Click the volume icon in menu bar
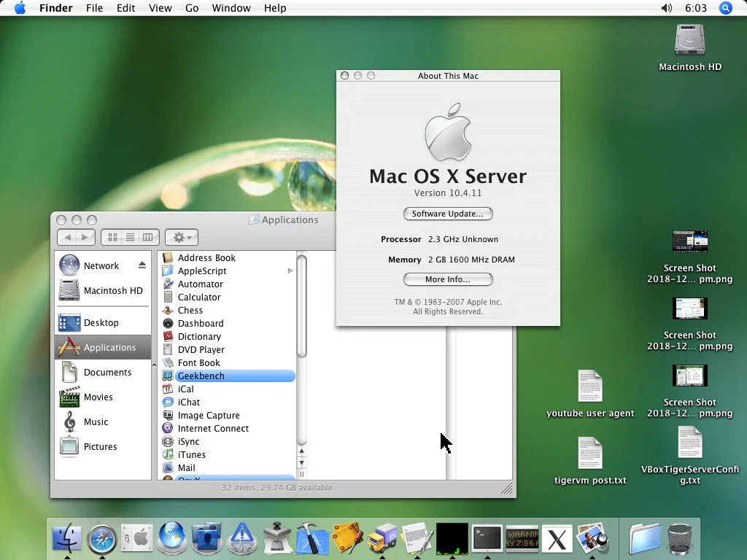The image size is (747, 560). pyautogui.click(x=667, y=8)
